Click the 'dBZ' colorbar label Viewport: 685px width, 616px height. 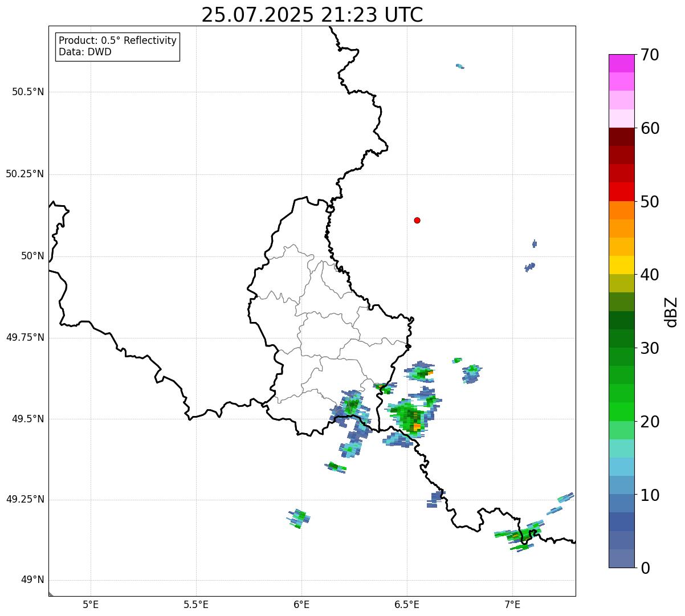tap(671, 311)
